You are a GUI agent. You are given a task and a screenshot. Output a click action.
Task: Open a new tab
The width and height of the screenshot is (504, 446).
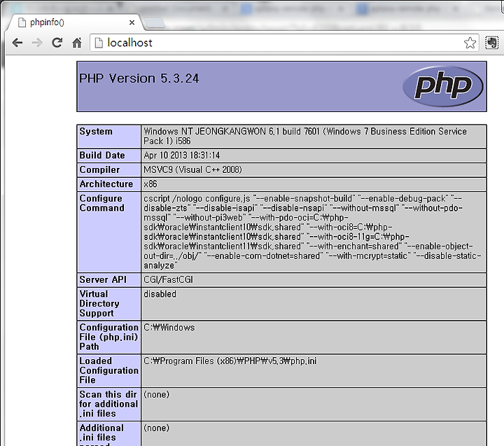[x=154, y=23]
